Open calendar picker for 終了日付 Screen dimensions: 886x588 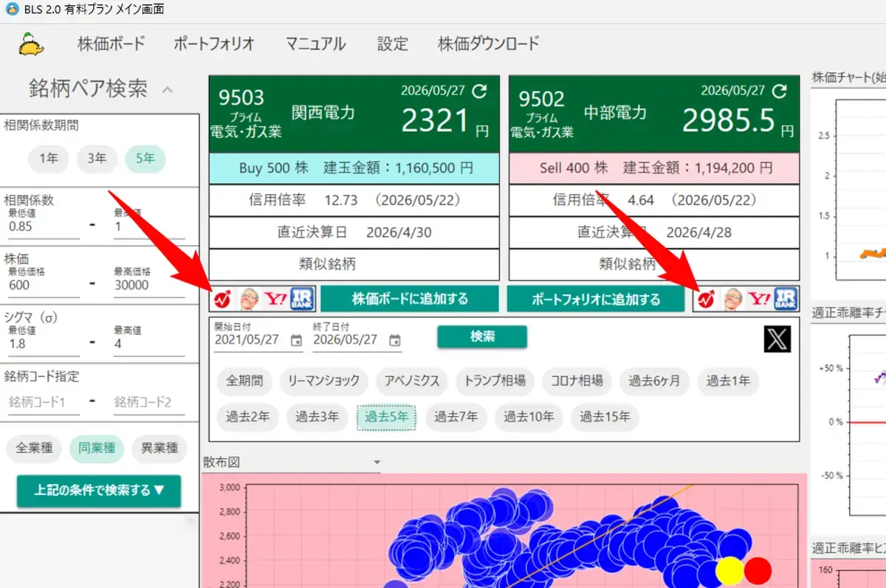coord(395,341)
